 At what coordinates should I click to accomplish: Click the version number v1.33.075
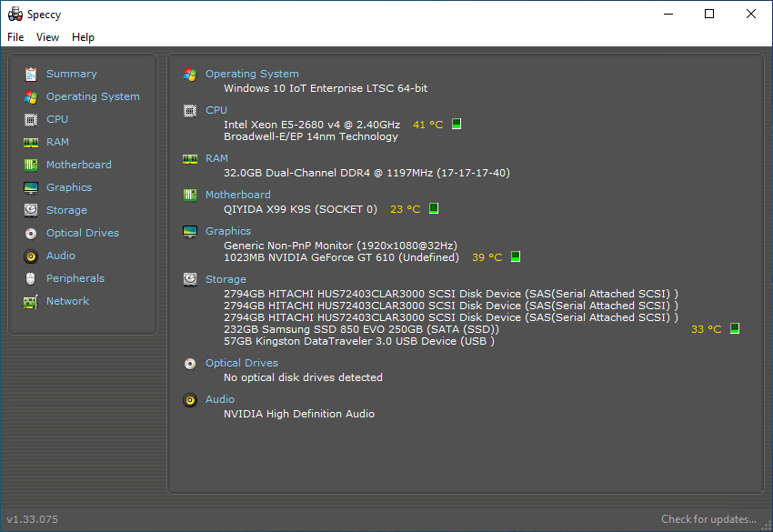(x=32, y=519)
